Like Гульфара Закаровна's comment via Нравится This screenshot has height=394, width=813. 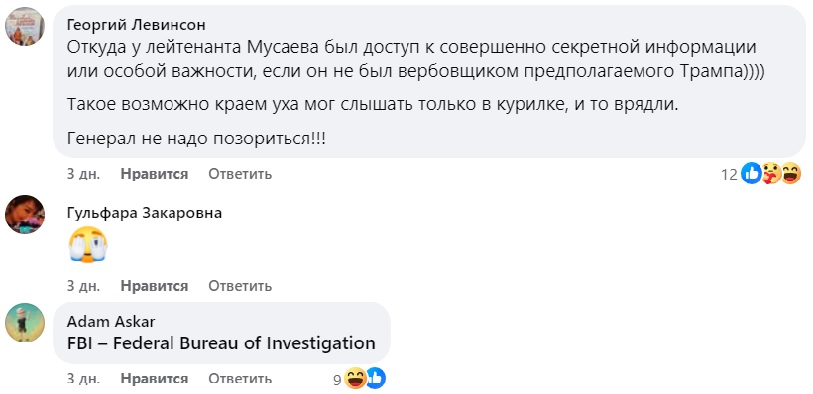point(154,286)
